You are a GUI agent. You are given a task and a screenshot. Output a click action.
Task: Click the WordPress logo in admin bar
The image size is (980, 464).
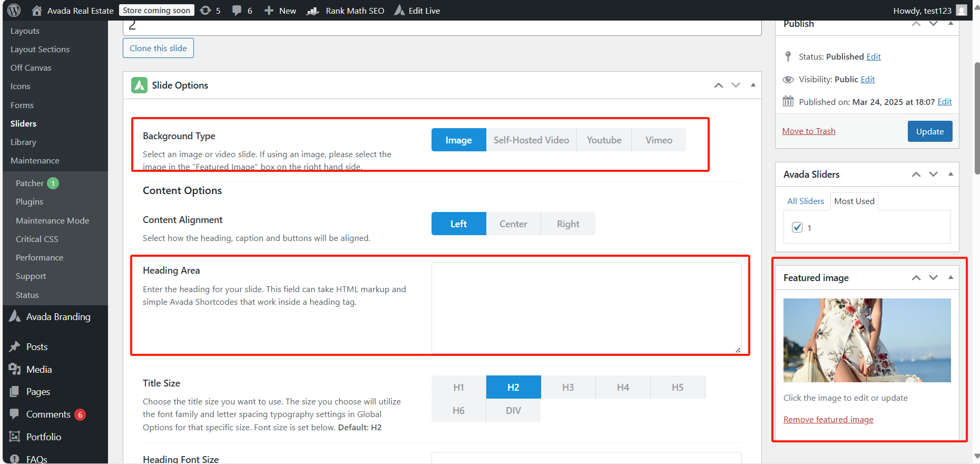(14, 11)
